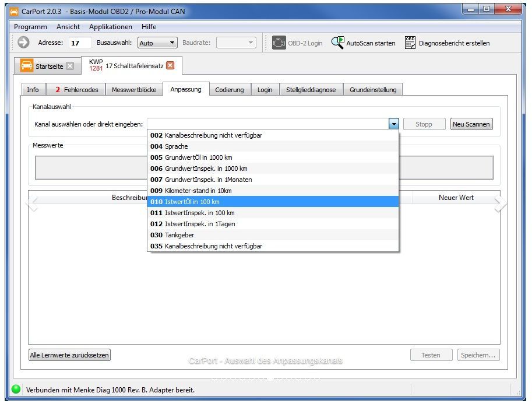Click the green connect arrow icon
532x407 pixels.
[x=23, y=42]
